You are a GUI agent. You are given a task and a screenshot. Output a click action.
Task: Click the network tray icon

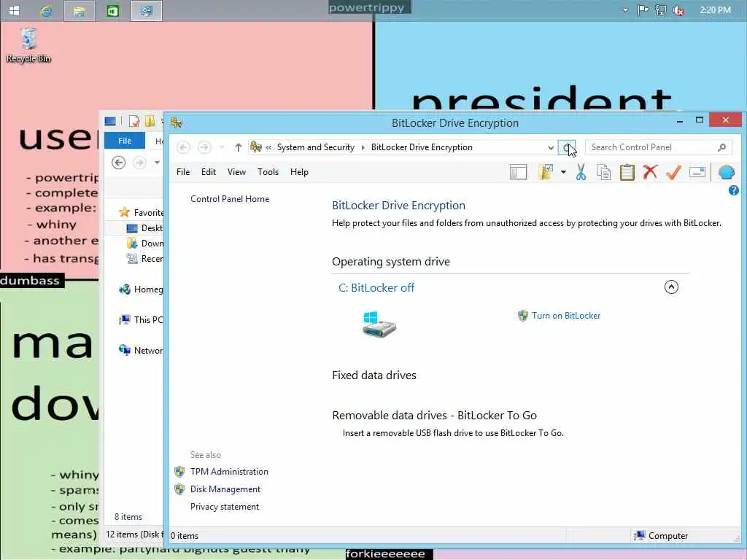pyautogui.click(x=660, y=10)
